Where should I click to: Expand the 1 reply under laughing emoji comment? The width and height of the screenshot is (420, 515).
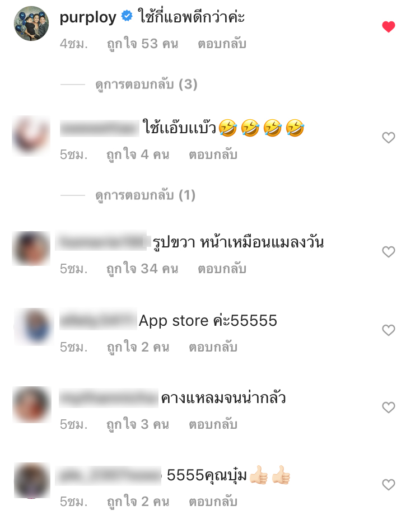[x=145, y=195]
